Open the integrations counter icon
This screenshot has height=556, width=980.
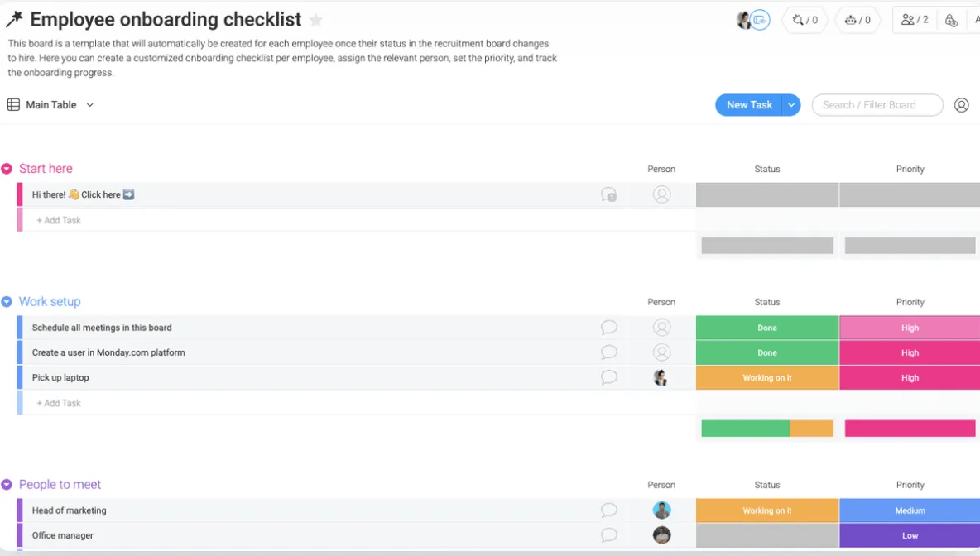(x=805, y=20)
